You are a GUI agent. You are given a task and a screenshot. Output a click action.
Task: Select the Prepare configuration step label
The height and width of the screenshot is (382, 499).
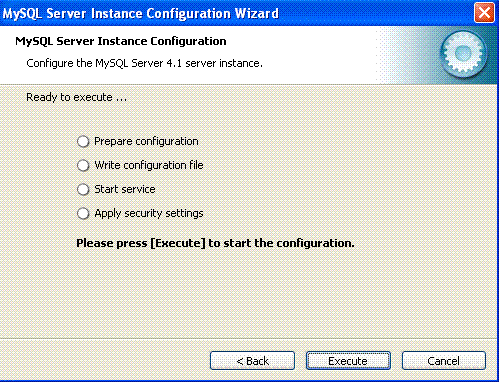(146, 141)
